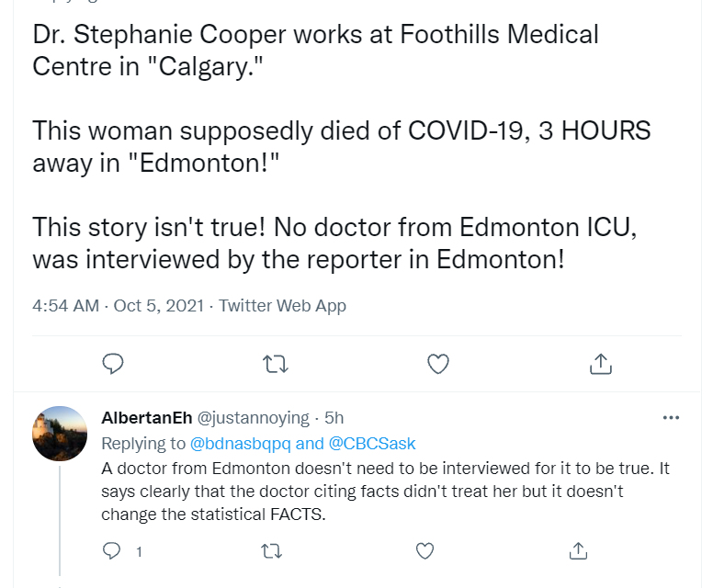Viewport: 713px width, 588px height.
Task: Open AlbertanEh's reply text body
Action: 385,492
